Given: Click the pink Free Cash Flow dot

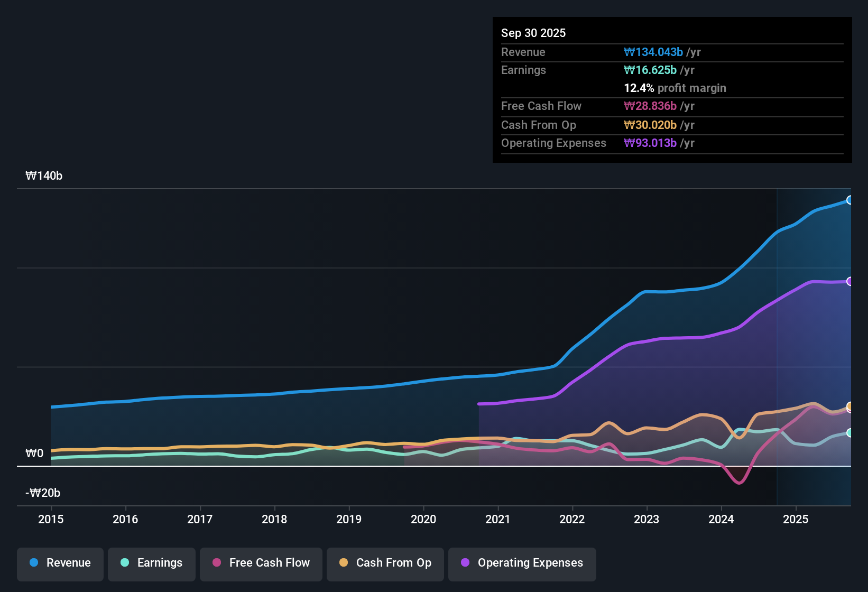Looking at the screenshot, I should [216, 563].
